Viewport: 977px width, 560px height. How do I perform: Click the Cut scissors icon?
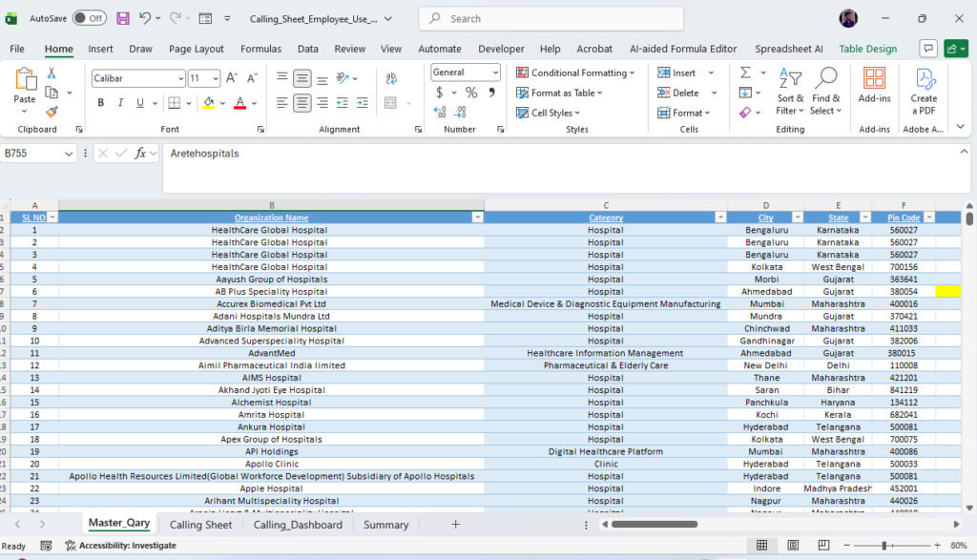click(52, 73)
